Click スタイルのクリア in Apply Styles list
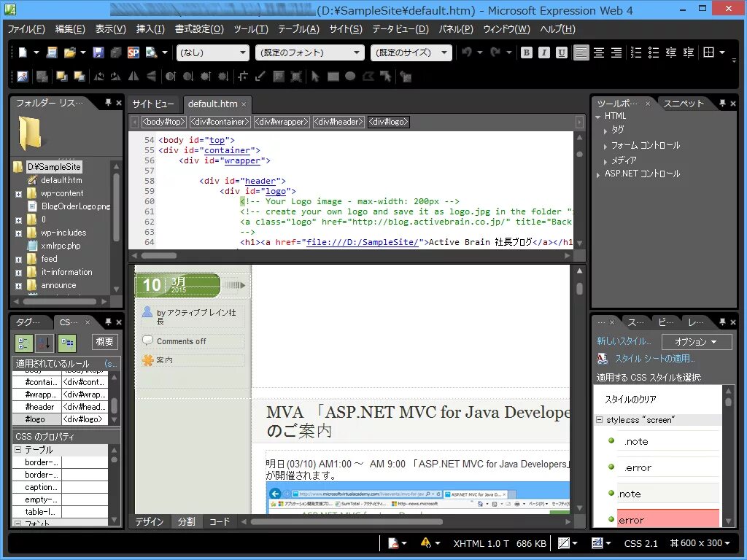 click(x=630, y=400)
